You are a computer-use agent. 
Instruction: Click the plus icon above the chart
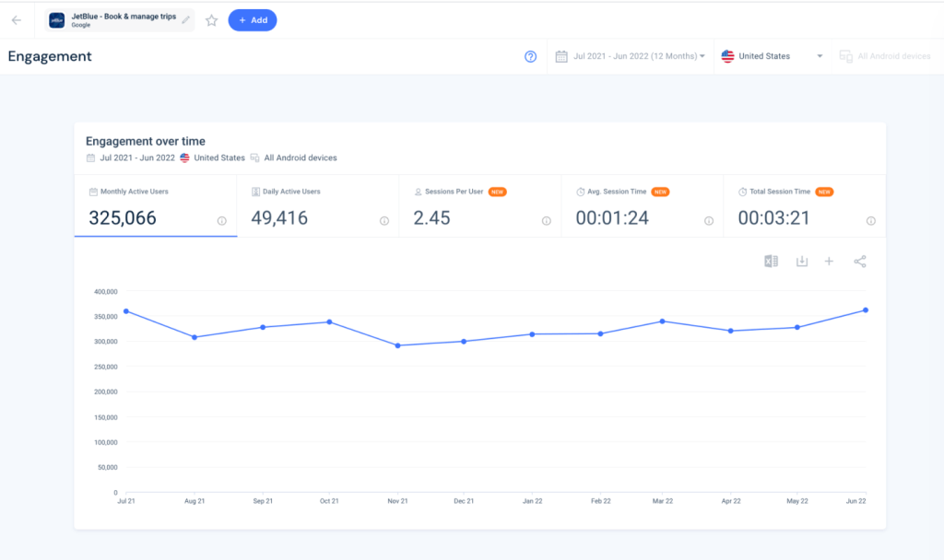pyautogui.click(x=829, y=261)
